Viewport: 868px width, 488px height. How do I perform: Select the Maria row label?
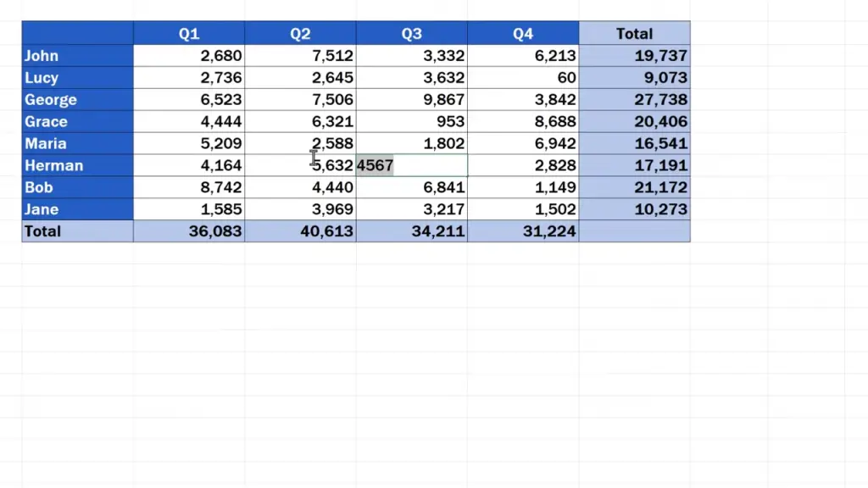[77, 144]
